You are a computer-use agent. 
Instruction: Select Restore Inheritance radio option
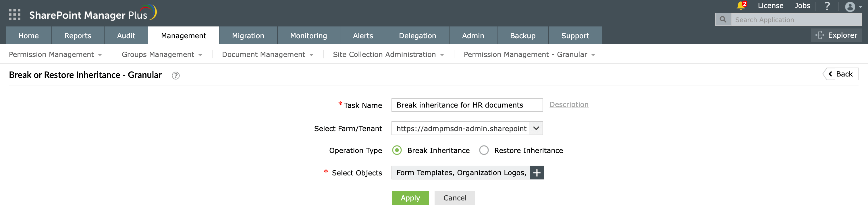(x=484, y=150)
